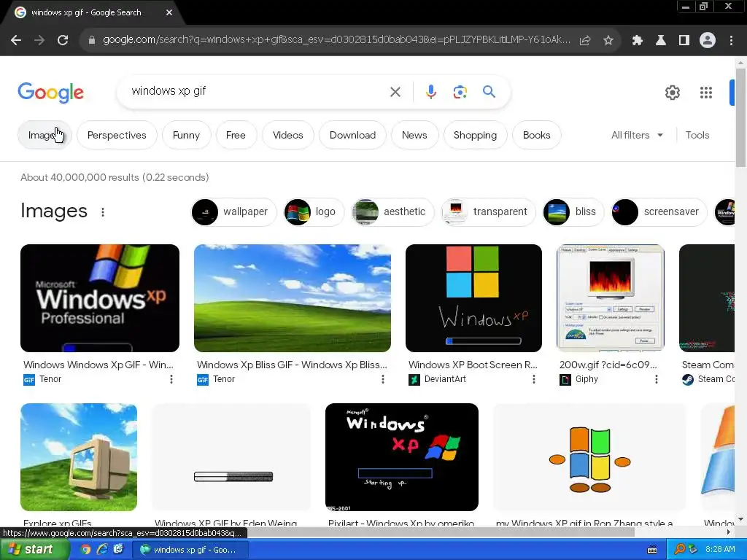Viewport: 747px width, 560px height.
Task: Refine images by logo chip
Action: point(314,212)
